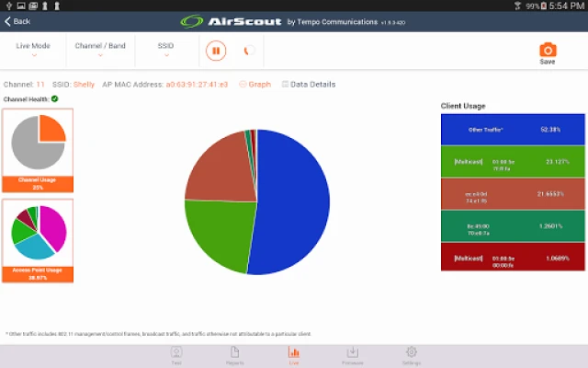Image resolution: width=588 pixels, height=368 pixels.
Task: Click the blue Other Traffic legend row
Action: pos(514,130)
